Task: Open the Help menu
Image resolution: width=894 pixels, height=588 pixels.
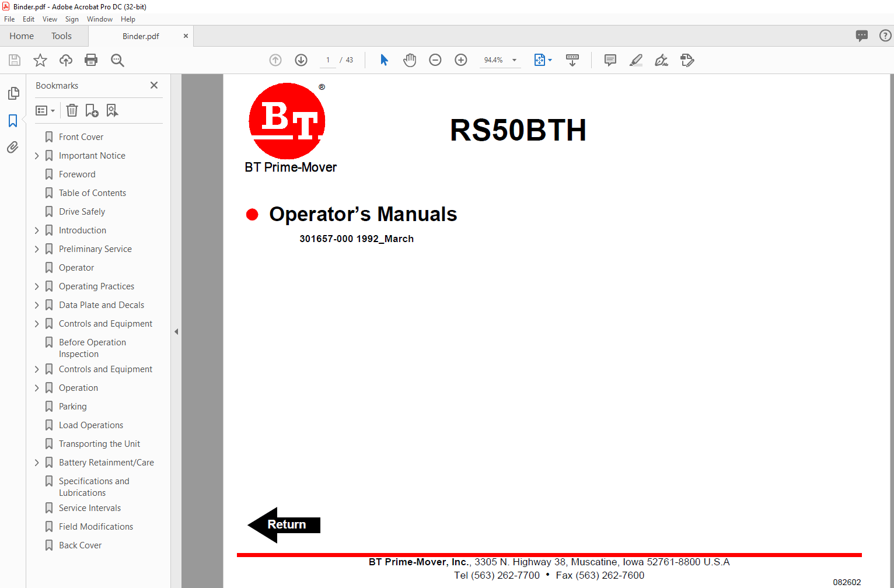Action: point(128,19)
